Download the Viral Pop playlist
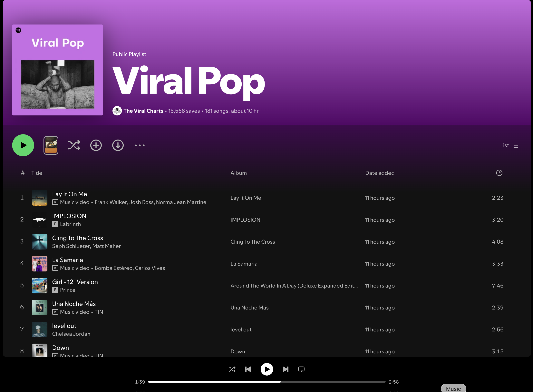The image size is (533, 392). (x=118, y=145)
